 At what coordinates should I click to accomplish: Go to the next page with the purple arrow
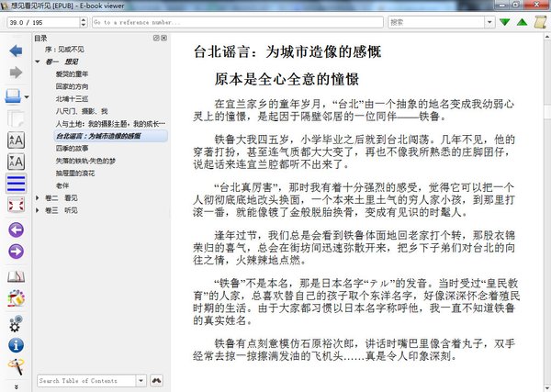click(17, 252)
